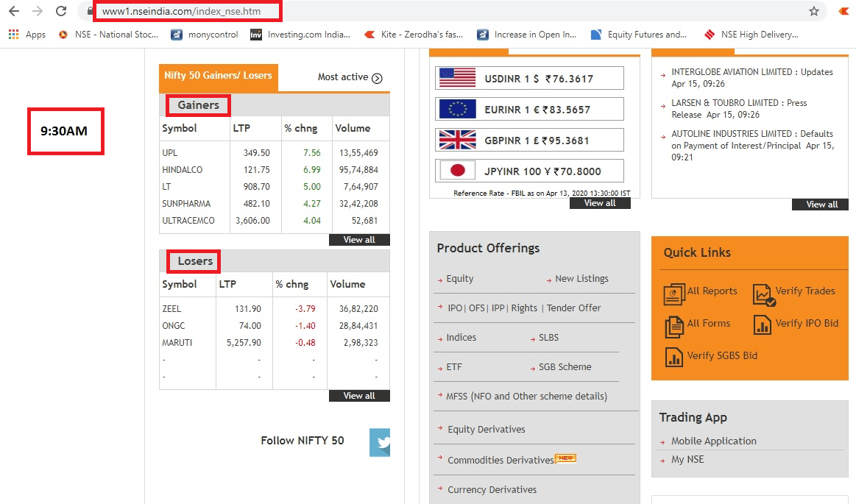This screenshot has width=856, height=504.
Task: Click the All Reports icon in Quick Links
Action: coord(674,294)
